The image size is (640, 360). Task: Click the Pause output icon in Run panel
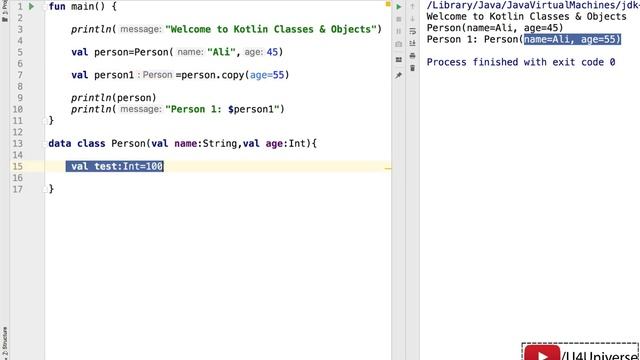pos(399,31)
